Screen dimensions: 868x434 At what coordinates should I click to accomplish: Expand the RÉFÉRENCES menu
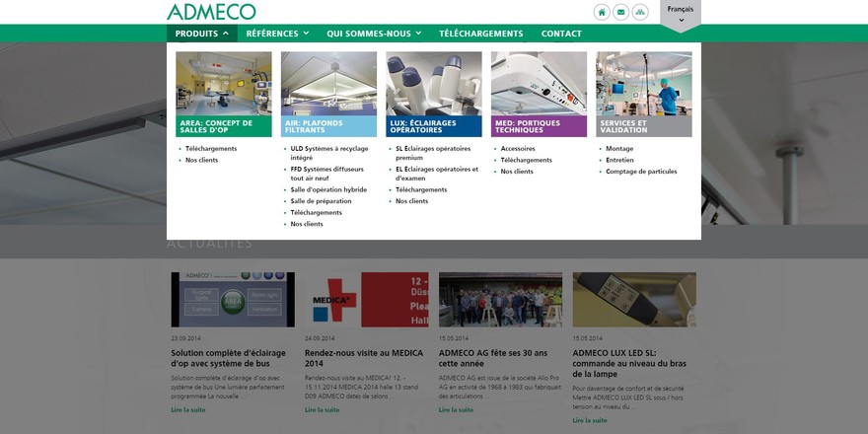277,34
